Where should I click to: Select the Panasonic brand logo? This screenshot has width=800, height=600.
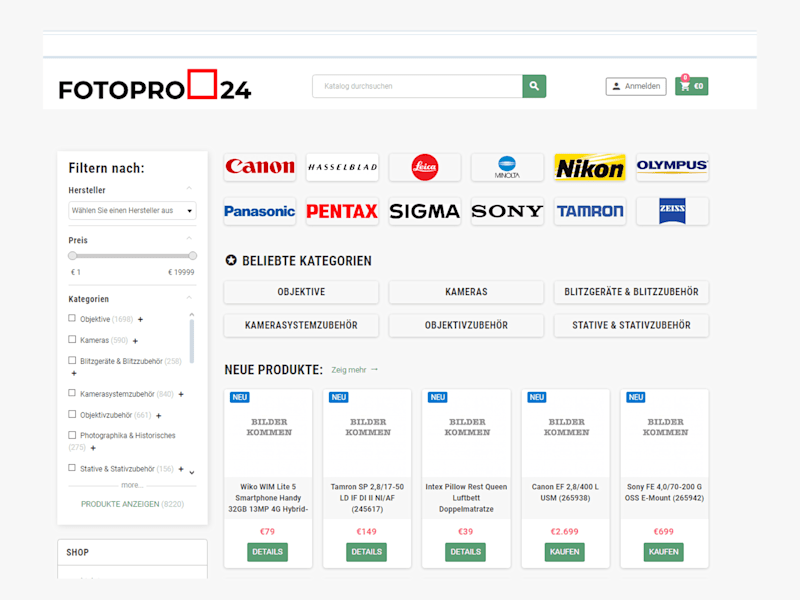point(260,211)
